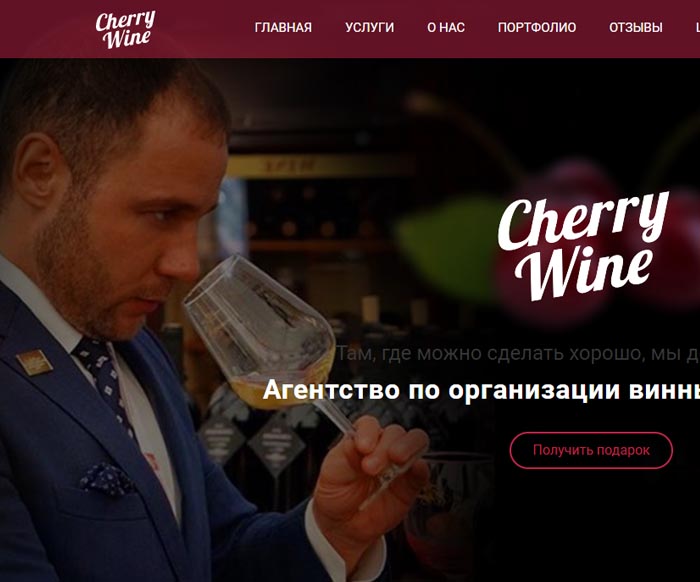This screenshot has height=582, width=700.
Task: Click the gold lapel pin on jacket
Action: [x=35, y=362]
